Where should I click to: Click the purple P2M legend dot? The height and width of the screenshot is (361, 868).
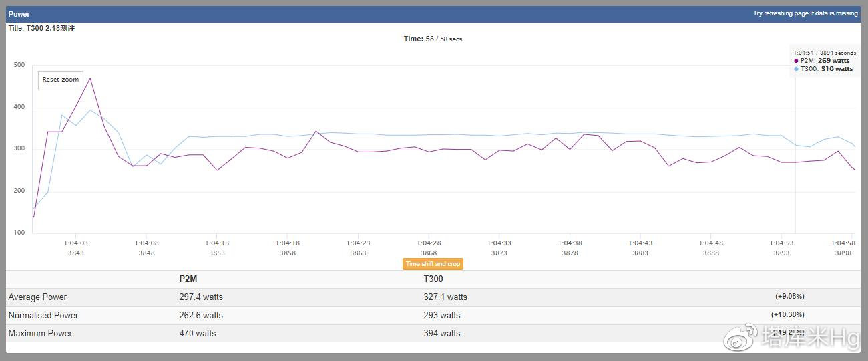[796, 61]
